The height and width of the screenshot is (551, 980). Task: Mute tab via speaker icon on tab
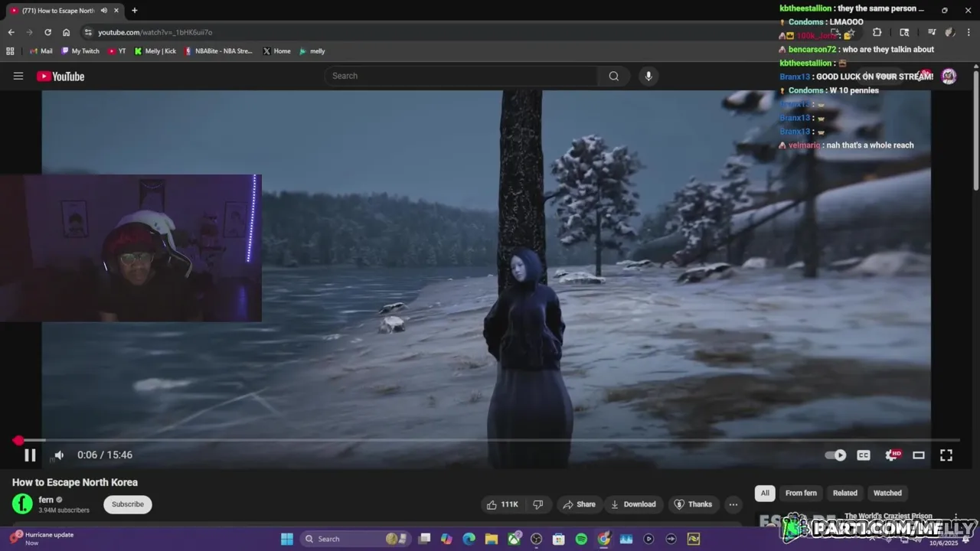click(x=103, y=11)
